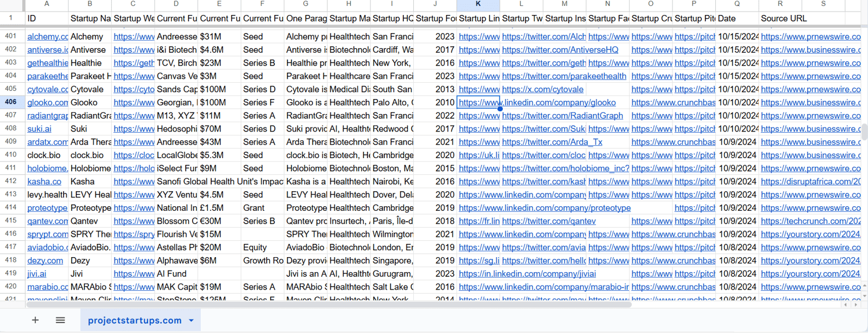Select the '2013' founded year cell
This screenshot has height=333, width=868.
tap(435, 89)
